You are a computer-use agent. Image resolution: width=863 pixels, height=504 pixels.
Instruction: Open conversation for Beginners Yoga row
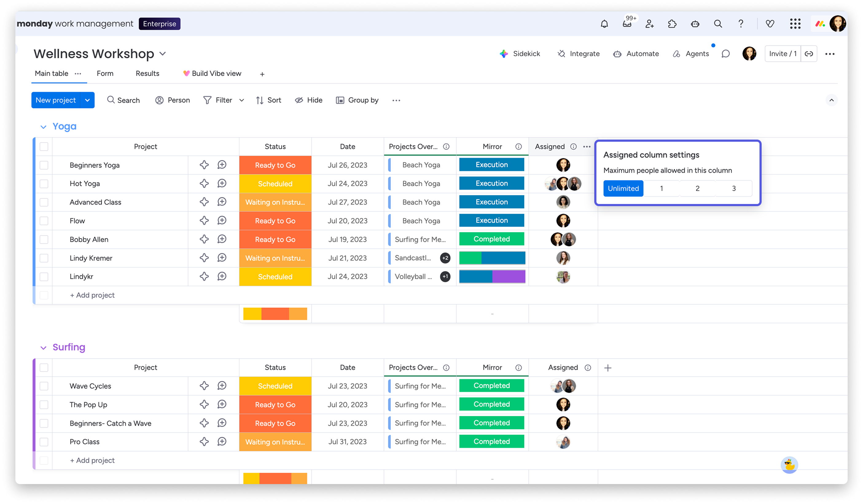point(222,165)
